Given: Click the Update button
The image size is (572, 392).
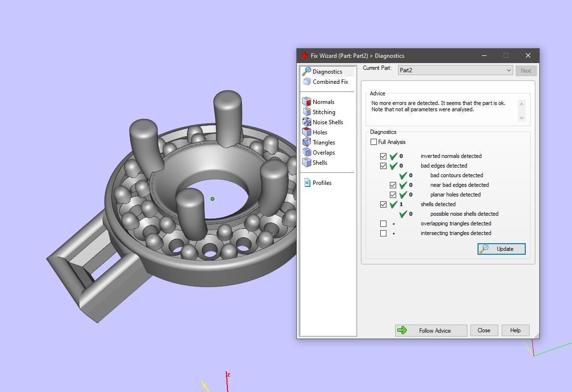Looking at the screenshot, I should (x=501, y=248).
